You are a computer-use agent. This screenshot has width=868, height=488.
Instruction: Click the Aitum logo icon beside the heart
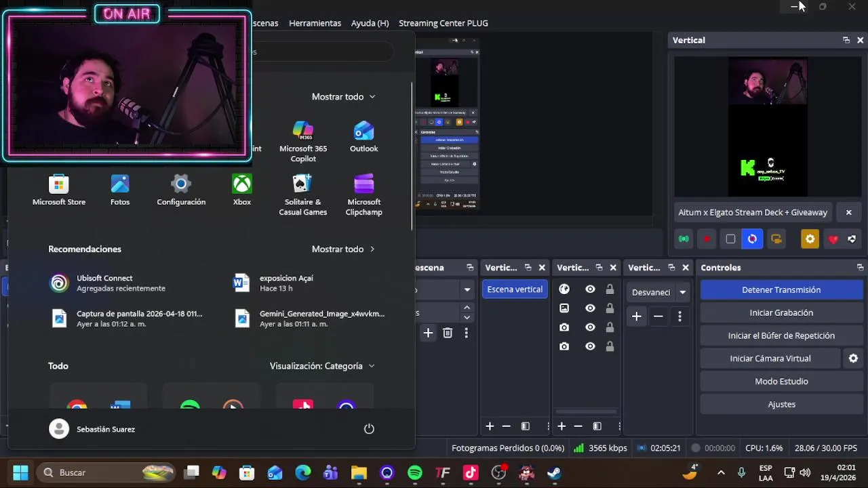click(x=852, y=239)
